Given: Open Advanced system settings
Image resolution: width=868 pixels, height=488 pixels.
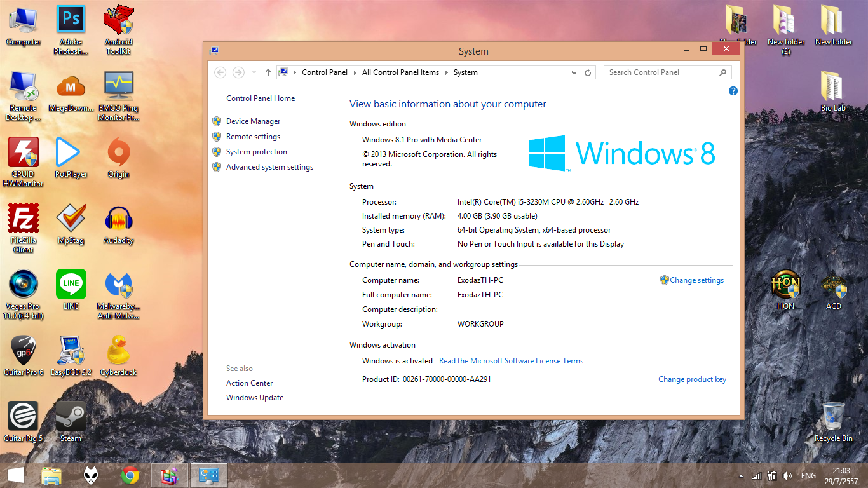Looking at the screenshot, I should [269, 167].
